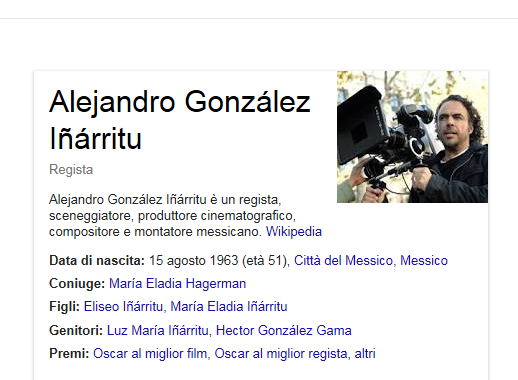
Task: Click the Coniuge field label
Action: (77, 284)
